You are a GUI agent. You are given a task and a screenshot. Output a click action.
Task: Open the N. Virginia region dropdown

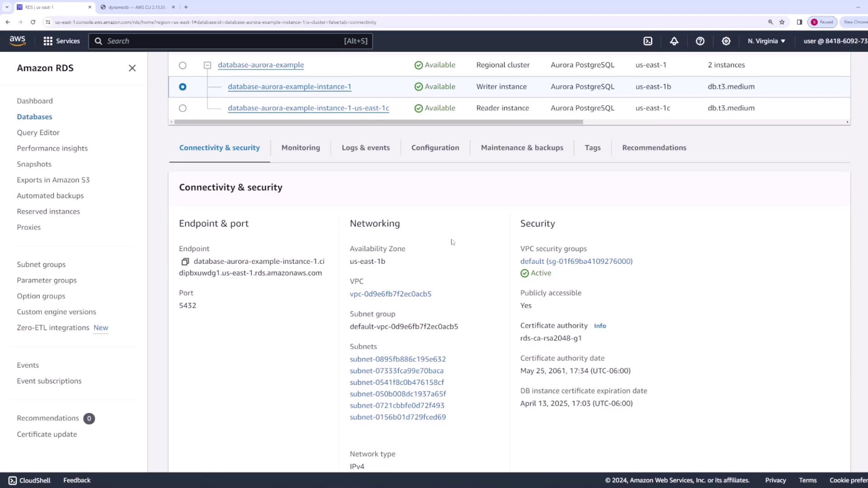[x=766, y=41]
